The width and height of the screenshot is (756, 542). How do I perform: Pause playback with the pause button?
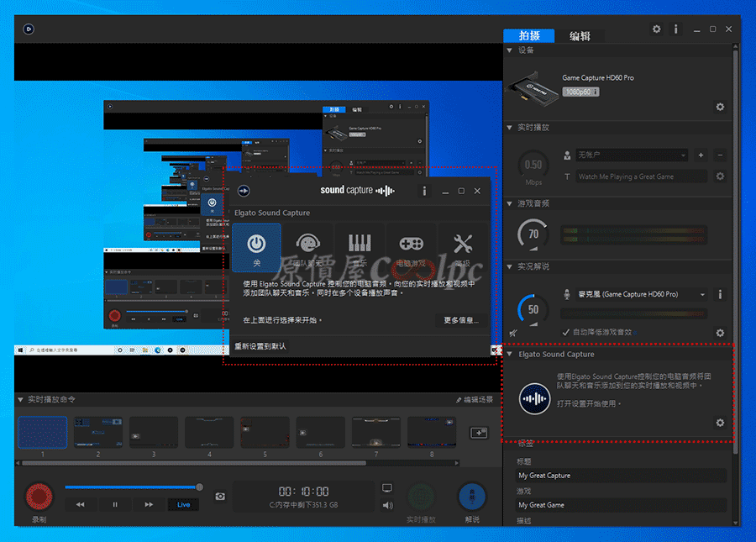click(115, 504)
